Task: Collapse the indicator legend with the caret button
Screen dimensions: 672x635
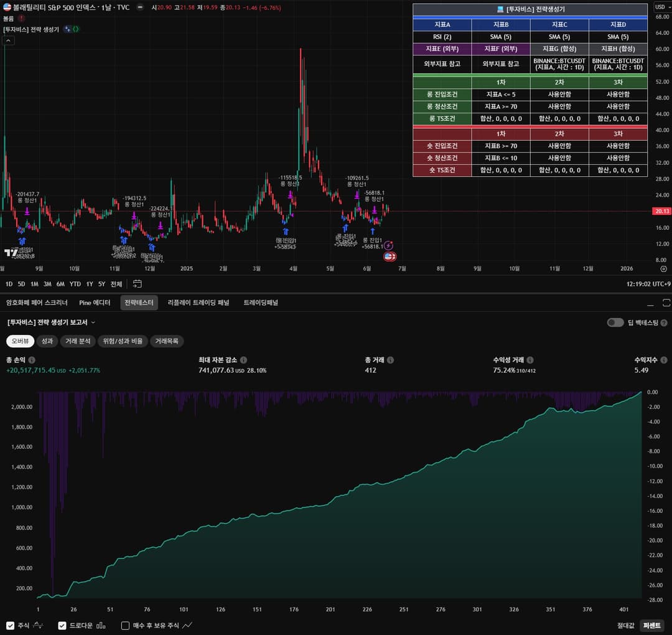Action: coord(8,40)
